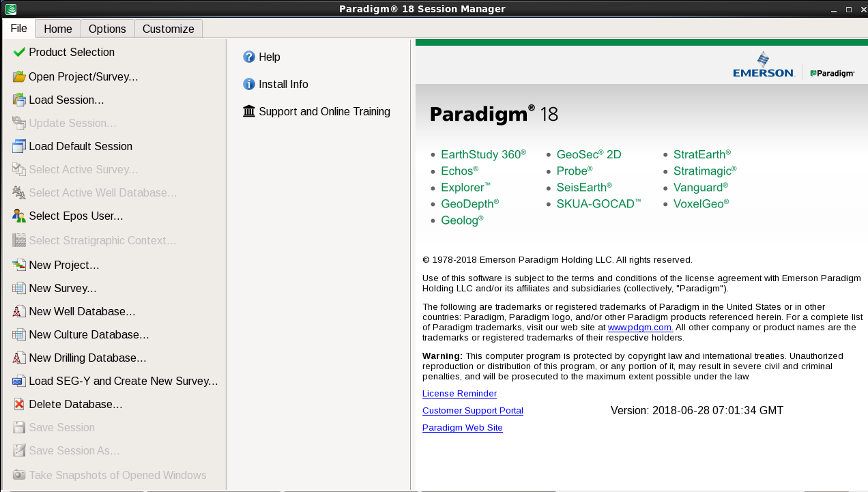The height and width of the screenshot is (492, 868).
Task: Click the VoxelGeo product name
Action: [701, 203]
